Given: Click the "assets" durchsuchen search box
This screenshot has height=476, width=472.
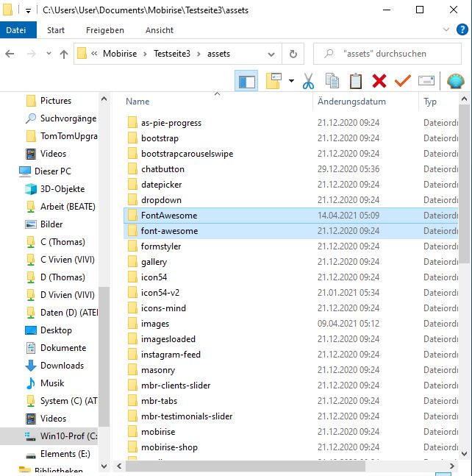Looking at the screenshot, I should click(390, 54).
